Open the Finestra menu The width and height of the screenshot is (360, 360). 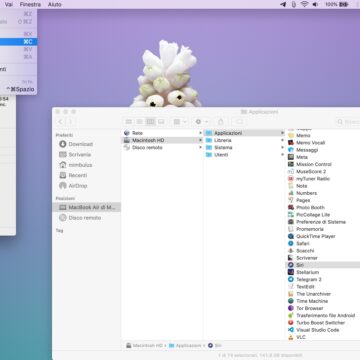30,4
